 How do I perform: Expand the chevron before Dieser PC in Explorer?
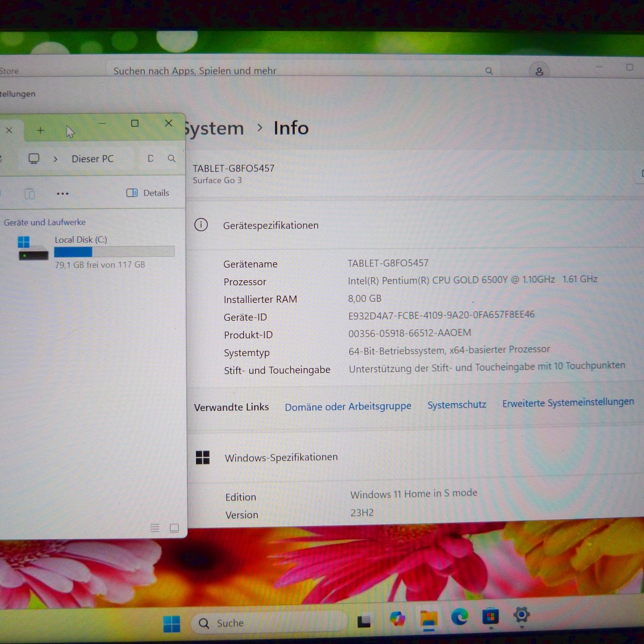coord(56,159)
